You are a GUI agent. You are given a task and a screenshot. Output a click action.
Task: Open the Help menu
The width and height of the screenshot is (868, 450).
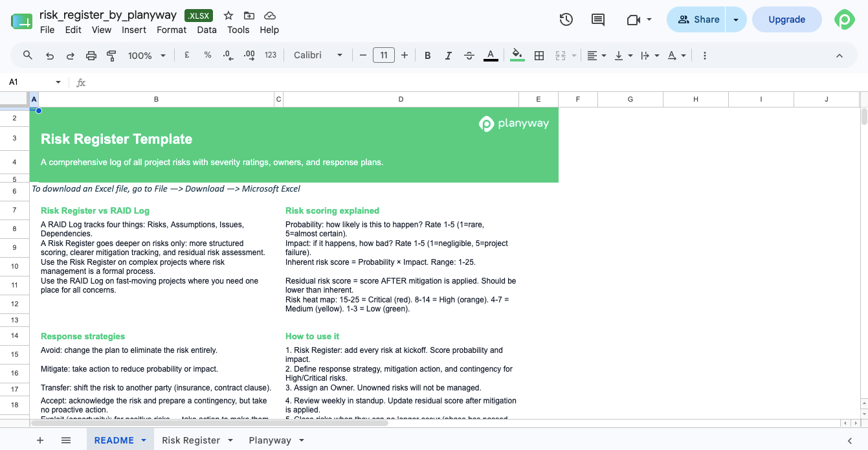[x=269, y=30]
